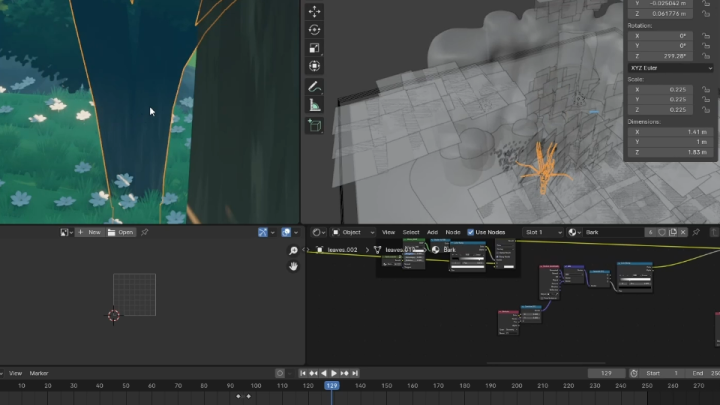Unlink the Bark material with X icon

pos(683,232)
